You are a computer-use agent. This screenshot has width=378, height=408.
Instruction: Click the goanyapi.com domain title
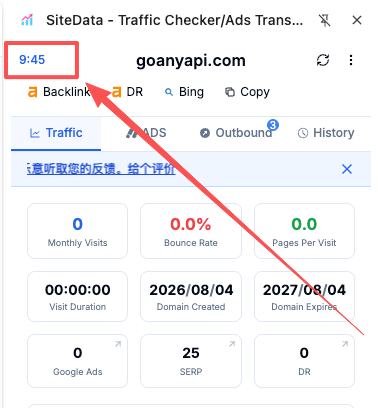click(x=191, y=61)
